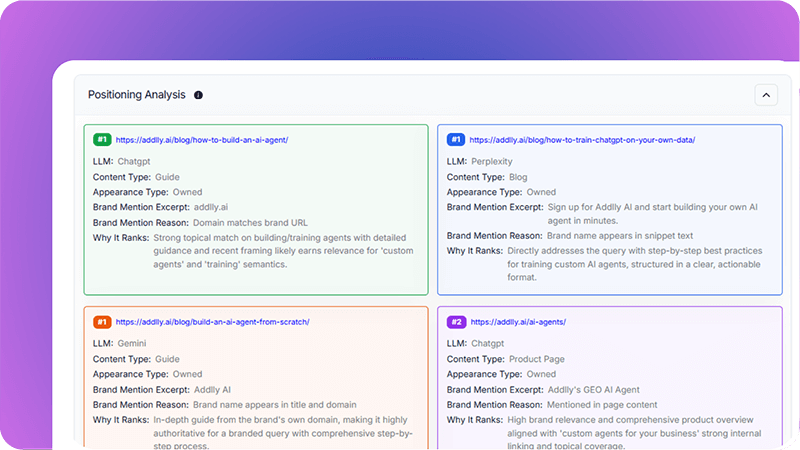Select 'Addlly's GEO AI Agent' excerpt
800x450 pixels.
(593, 390)
